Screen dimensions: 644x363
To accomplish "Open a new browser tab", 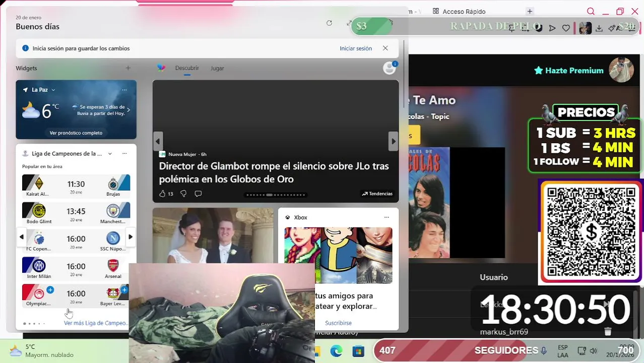I will point(530,11).
